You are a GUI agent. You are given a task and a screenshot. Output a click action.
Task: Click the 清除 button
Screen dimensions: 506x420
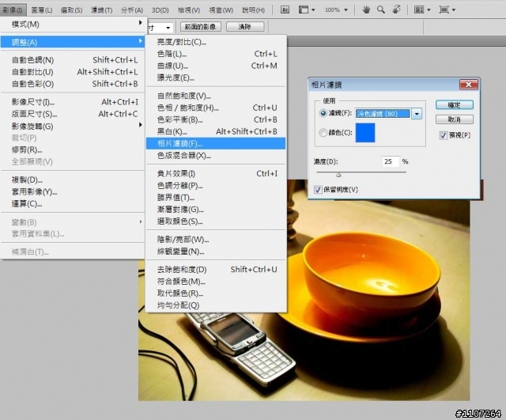coord(245,27)
